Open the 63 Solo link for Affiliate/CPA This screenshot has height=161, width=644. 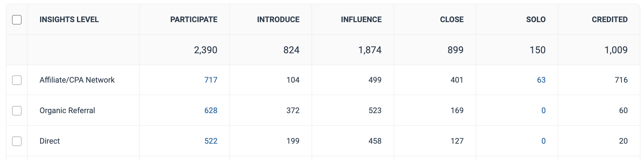(x=541, y=80)
